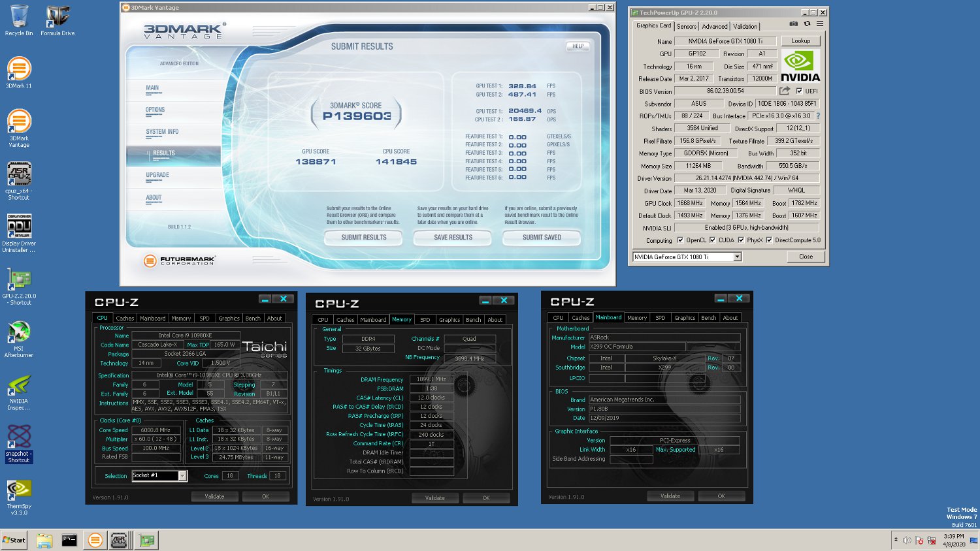Open the Graphics tab in CPU-Z Mainboard window

click(x=685, y=317)
